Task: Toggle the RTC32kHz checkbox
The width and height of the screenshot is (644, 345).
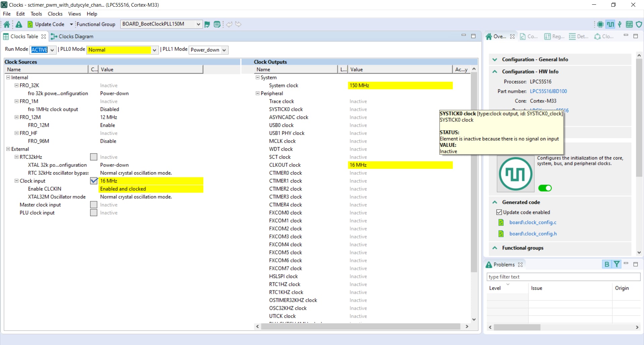Action: click(x=94, y=157)
